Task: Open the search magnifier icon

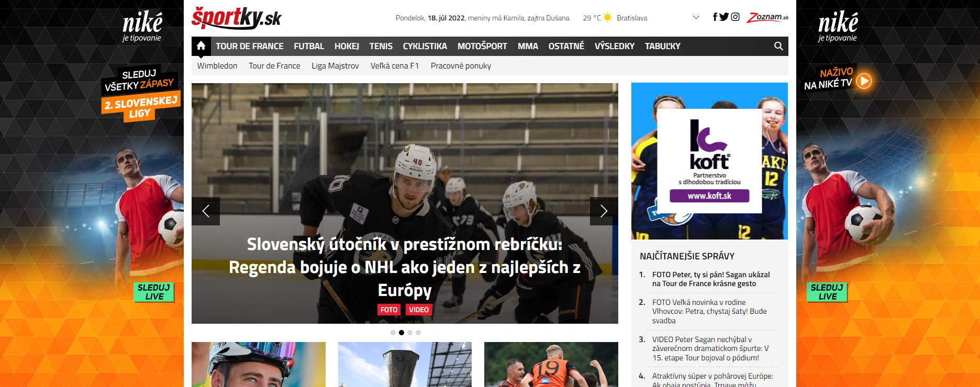Action: pos(778,46)
